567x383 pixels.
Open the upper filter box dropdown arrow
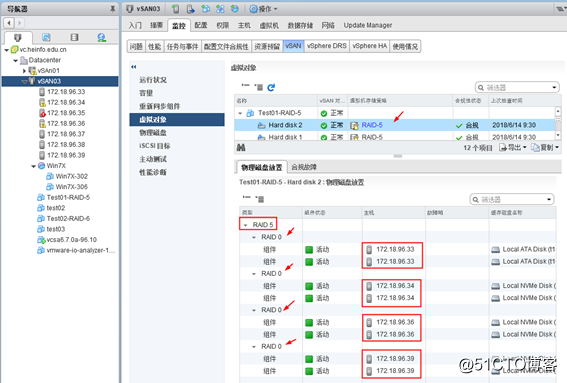pos(554,88)
